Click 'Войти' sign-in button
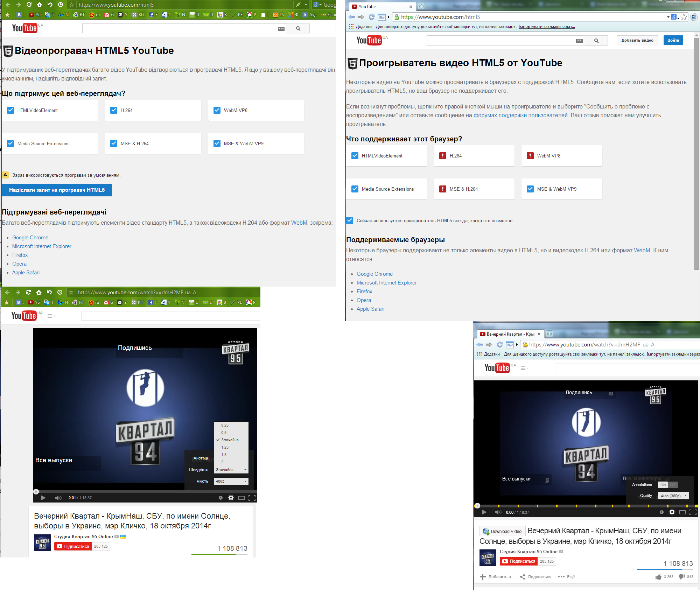The image size is (700, 590). [673, 40]
